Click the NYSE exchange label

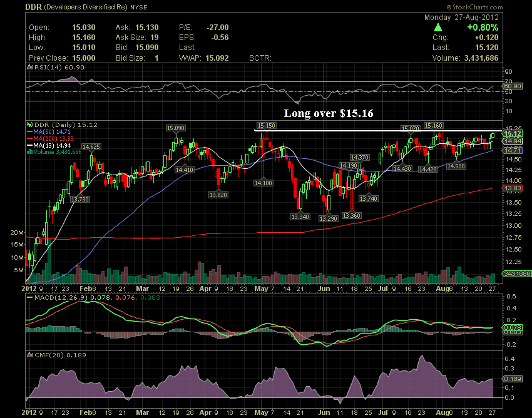139,7
